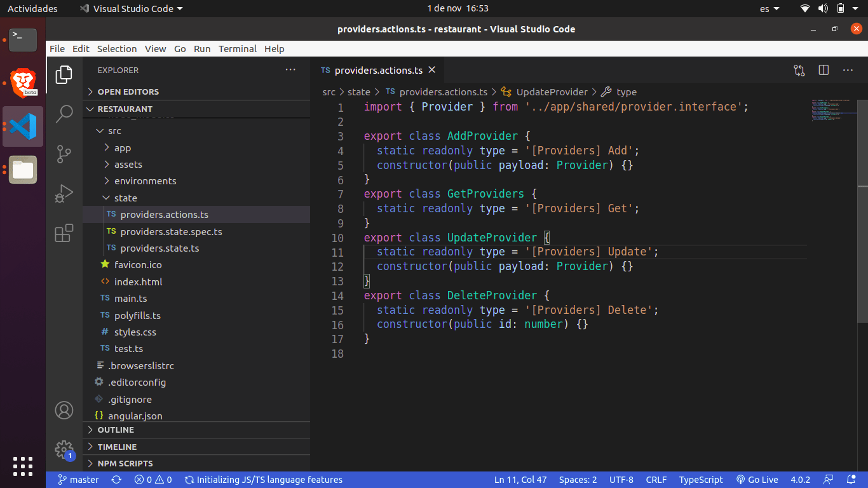
Task: Open editor More Actions ellipsis
Action: point(848,71)
